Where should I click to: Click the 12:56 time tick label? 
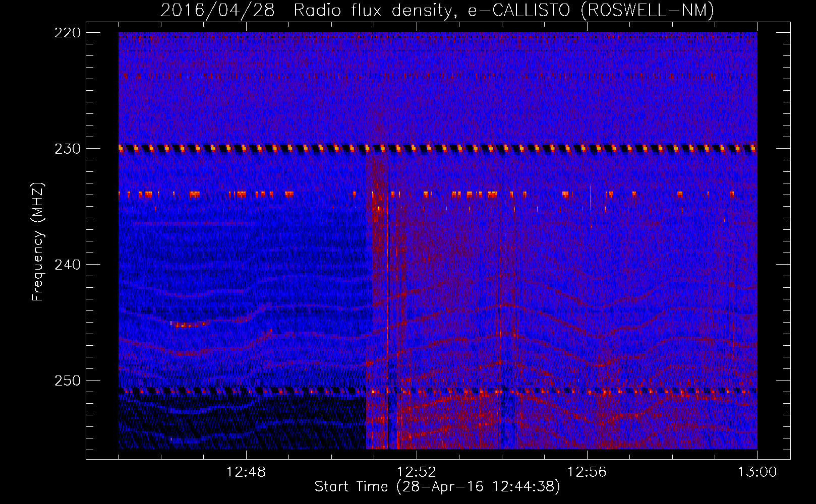587,472
